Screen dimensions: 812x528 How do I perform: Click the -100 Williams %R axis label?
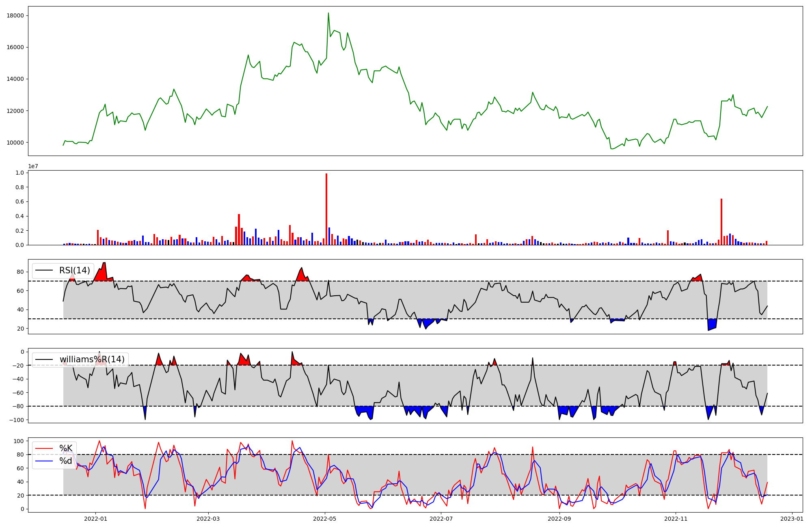[16, 420]
